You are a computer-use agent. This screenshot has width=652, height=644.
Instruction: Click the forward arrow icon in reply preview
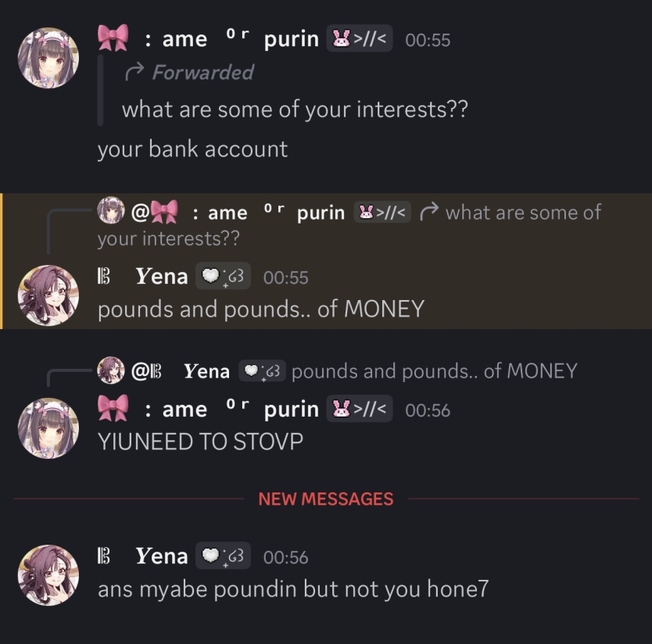429,212
